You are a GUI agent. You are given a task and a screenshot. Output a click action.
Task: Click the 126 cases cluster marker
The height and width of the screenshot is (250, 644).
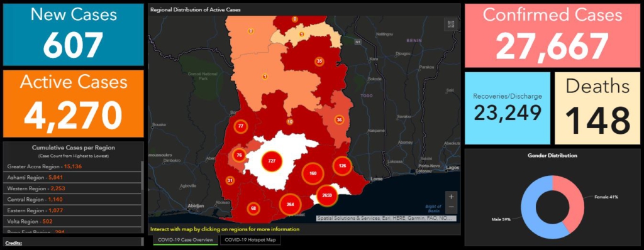343,166
